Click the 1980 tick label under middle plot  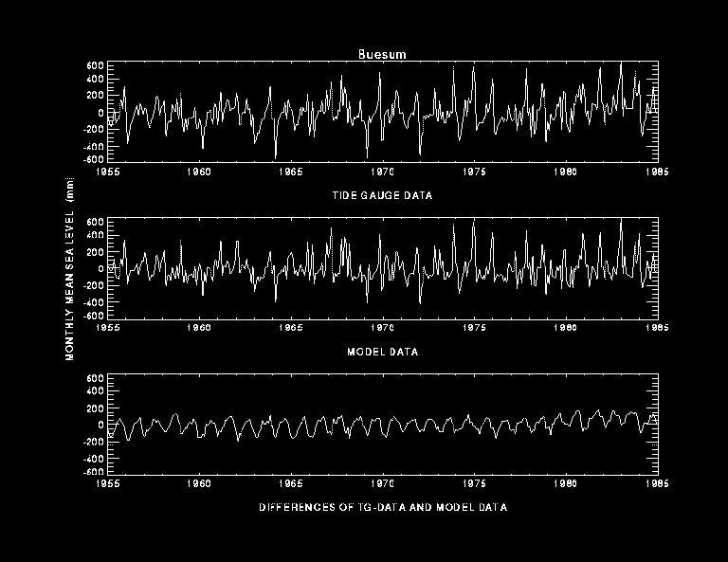[x=565, y=328]
